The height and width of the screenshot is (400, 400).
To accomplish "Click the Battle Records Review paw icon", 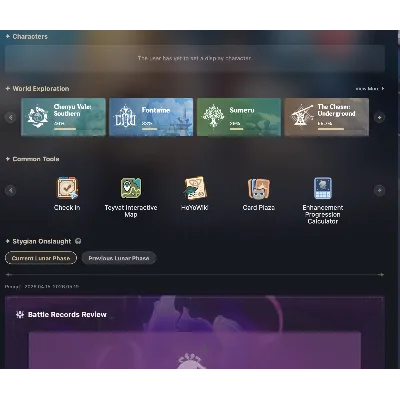I will (x=20, y=314).
